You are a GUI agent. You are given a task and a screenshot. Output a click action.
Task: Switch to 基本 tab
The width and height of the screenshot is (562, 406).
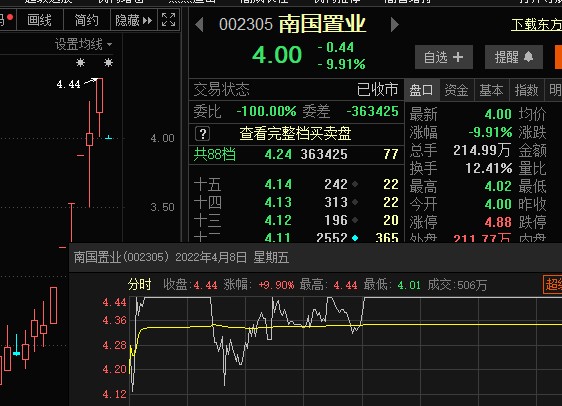click(491, 90)
